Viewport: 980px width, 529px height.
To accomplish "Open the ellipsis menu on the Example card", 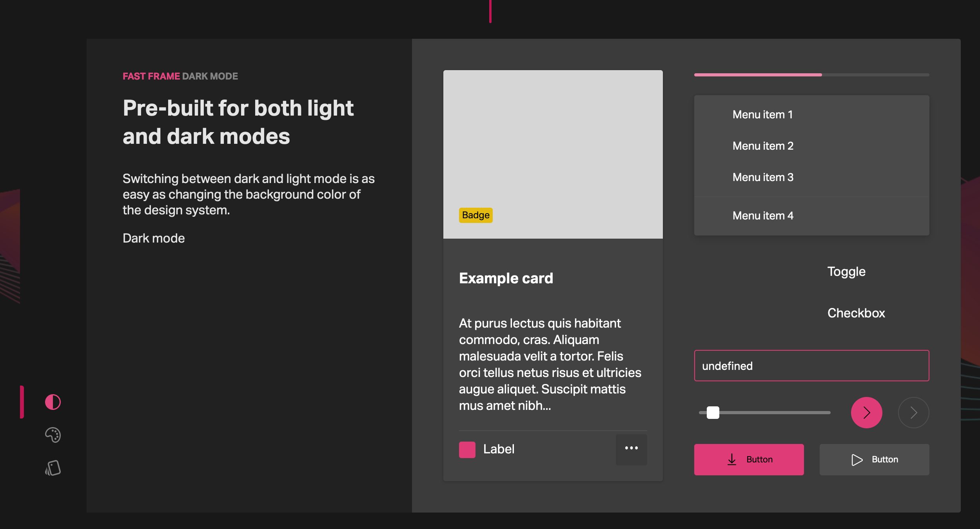I will tap(631, 449).
